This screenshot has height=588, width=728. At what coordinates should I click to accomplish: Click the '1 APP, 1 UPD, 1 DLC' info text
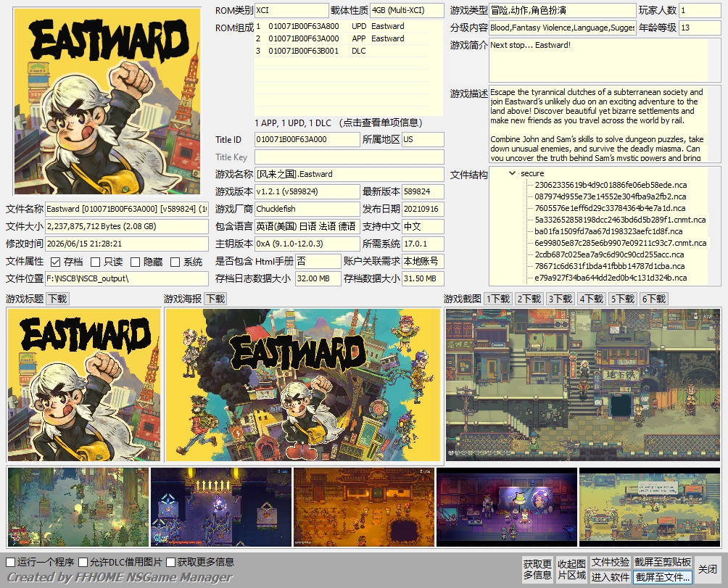coord(293,123)
